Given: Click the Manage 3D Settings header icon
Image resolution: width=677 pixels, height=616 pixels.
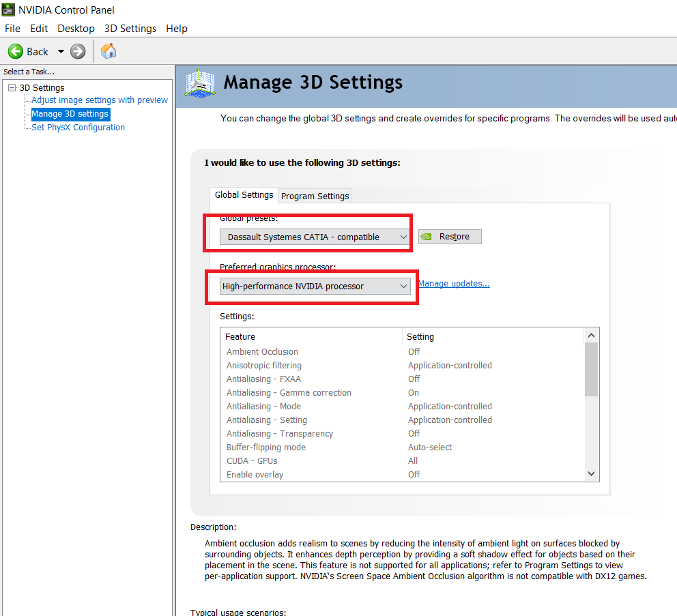Looking at the screenshot, I should point(200,83).
